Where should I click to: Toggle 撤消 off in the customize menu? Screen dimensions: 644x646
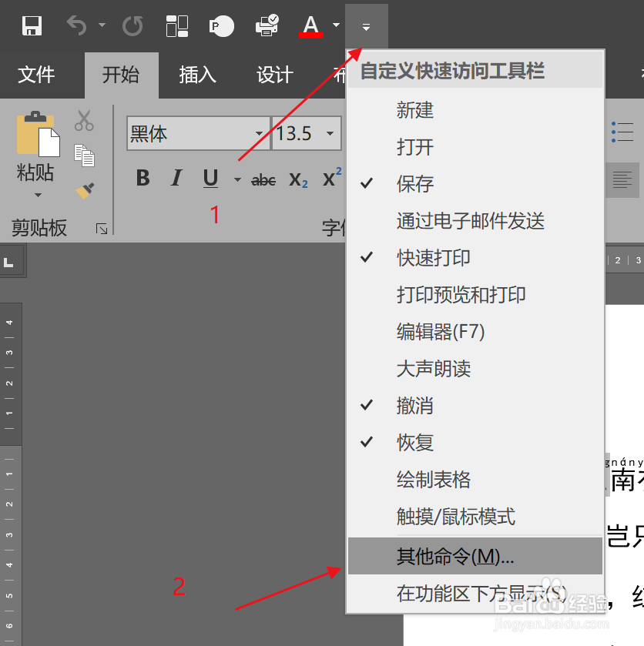pyautogui.click(x=415, y=406)
